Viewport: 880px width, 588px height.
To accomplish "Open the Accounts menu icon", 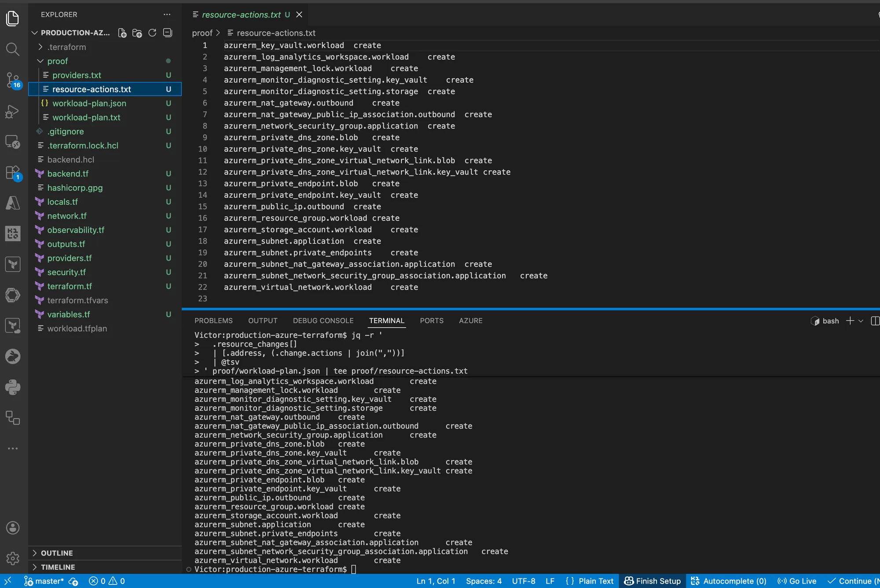I will point(13,528).
